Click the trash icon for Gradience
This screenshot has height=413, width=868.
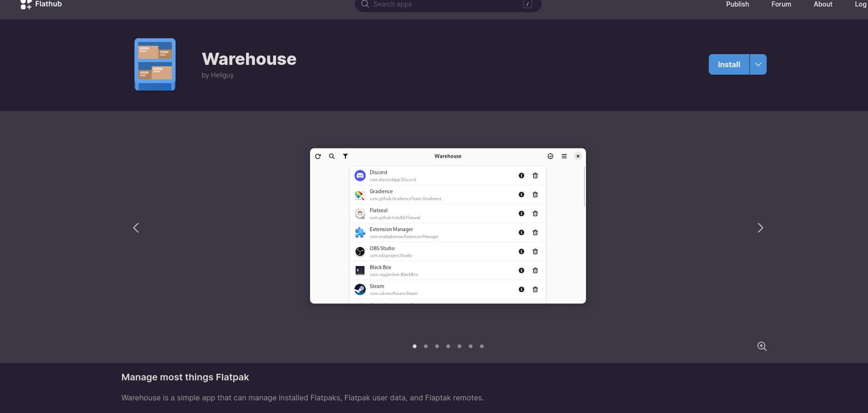(x=536, y=195)
